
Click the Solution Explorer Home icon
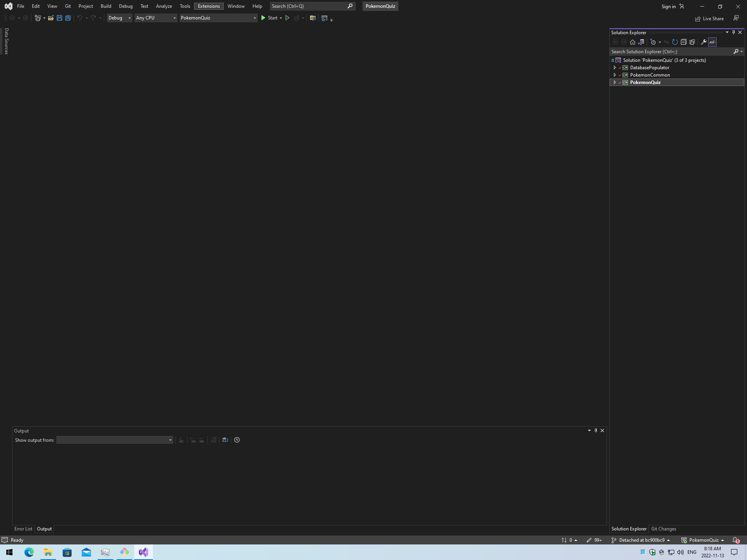pyautogui.click(x=633, y=42)
